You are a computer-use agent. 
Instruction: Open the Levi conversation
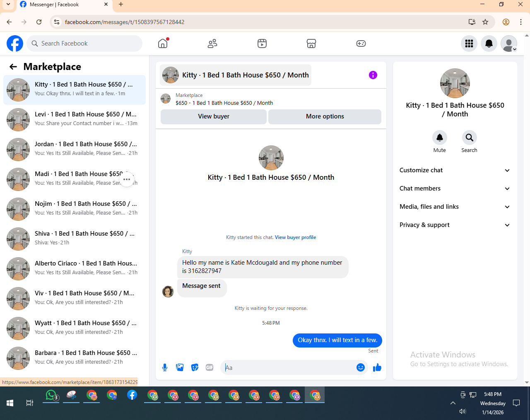(x=75, y=120)
